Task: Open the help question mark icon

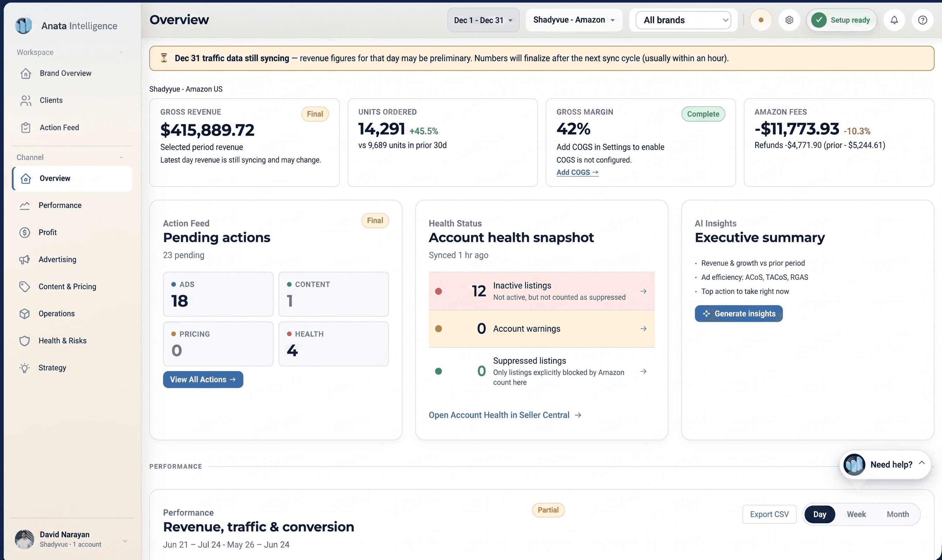Action: click(x=922, y=20)
